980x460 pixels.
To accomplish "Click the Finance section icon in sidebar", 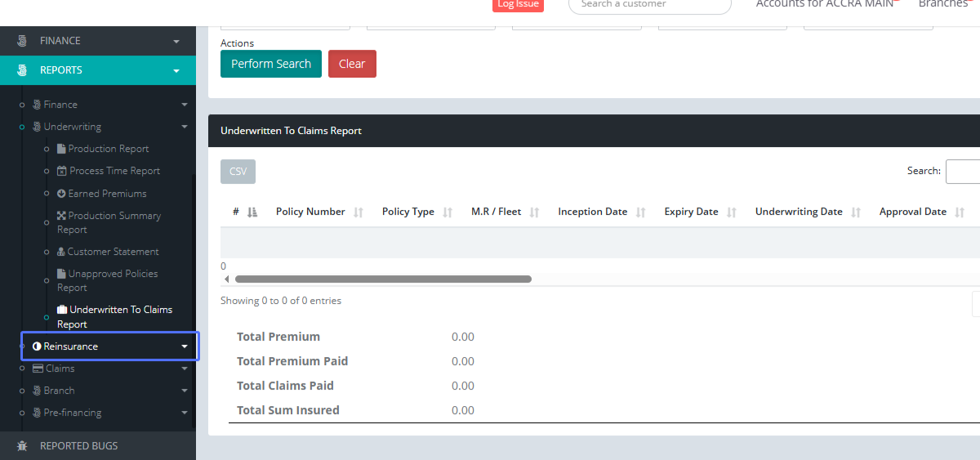I will click(22, 41).
